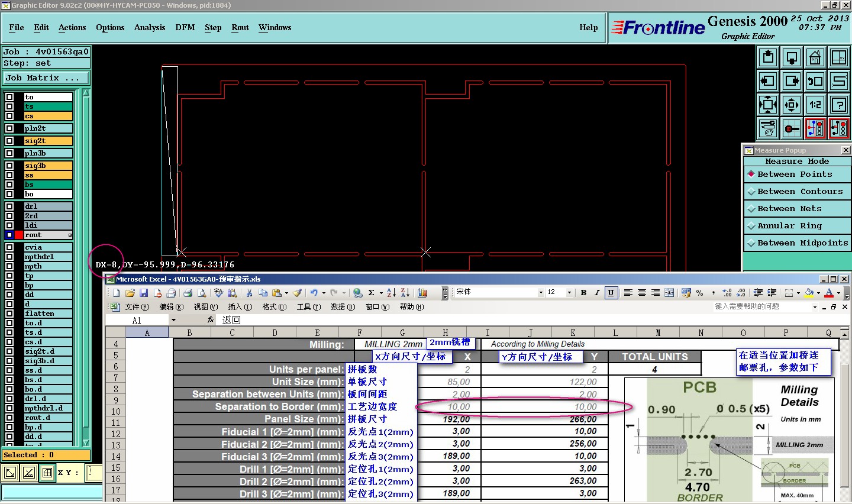Select Between Contours measure mode
Screen dimensions: 852x504
tap(798, 192)
